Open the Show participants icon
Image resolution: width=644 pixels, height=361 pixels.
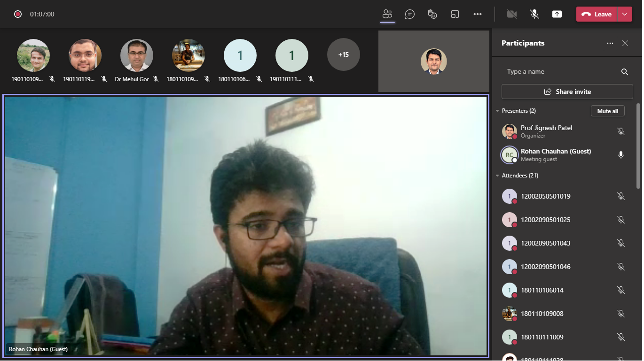click(x=387, y=14)
